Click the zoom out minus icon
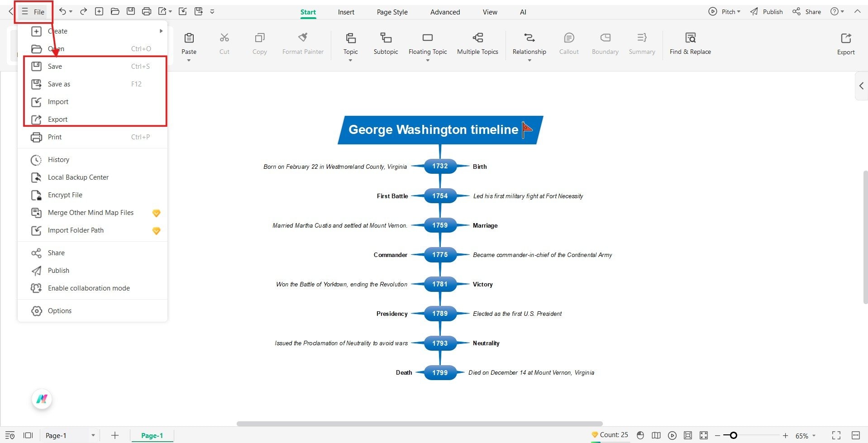The width and height of the screenshot is (868, 443). [717, 435]
